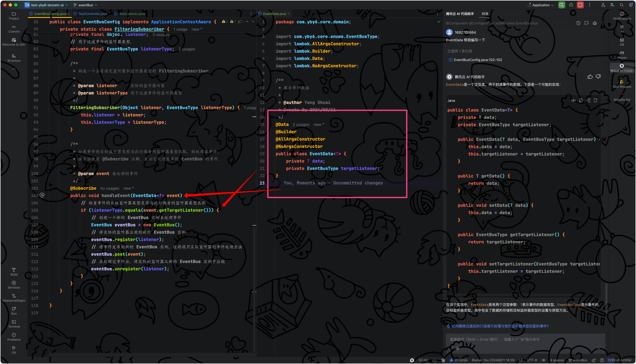Click the memory indicator 1299 of 4200M
Viewport: 636px width, 364px height.
(x=619, y=360)
